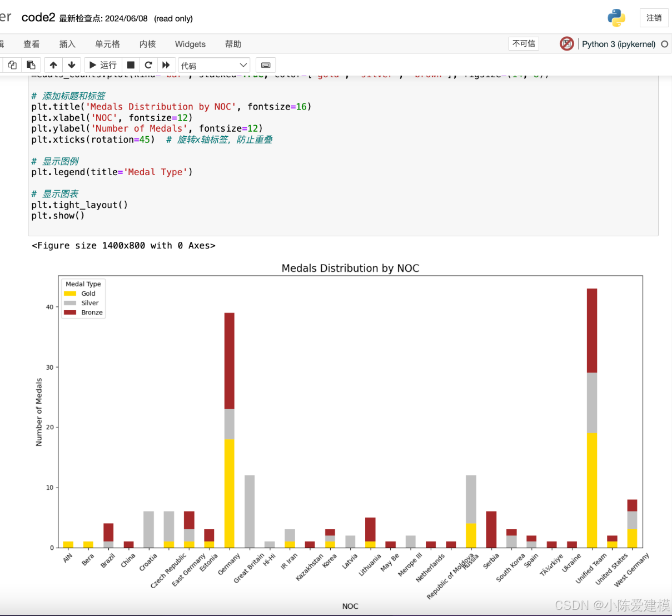Click the chart title Medals Distribution by NOC
Viewport: 672px width, 616px height.
(x=350, y=268)
